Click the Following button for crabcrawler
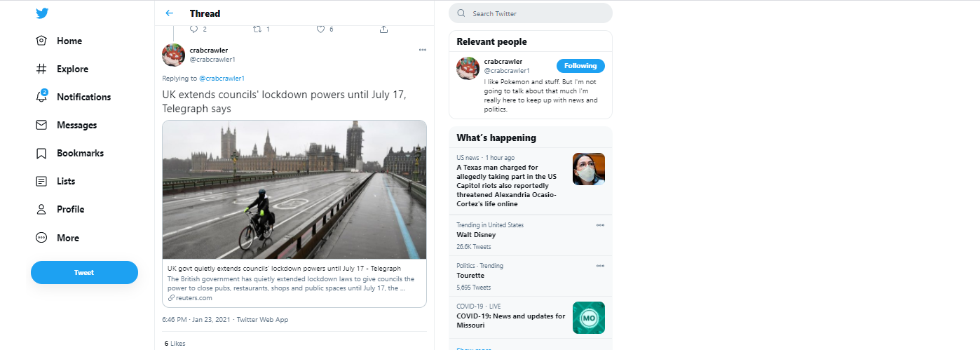 coord(580,65)
